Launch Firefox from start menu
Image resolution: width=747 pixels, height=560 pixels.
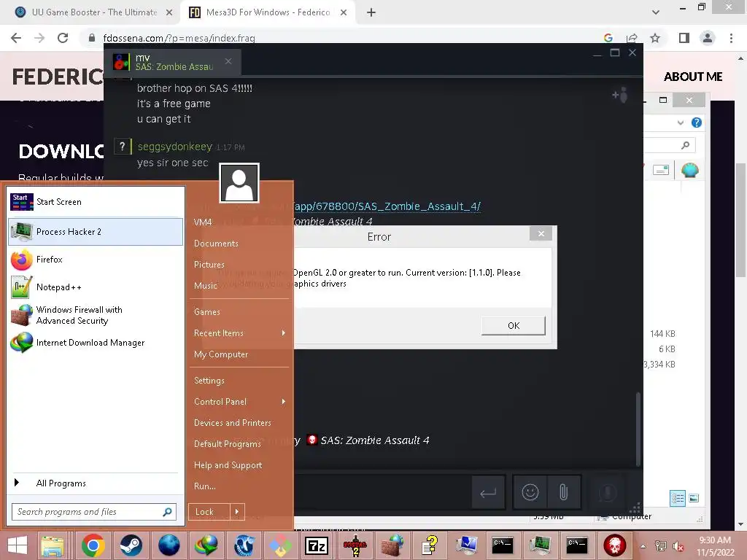(96, 260)
